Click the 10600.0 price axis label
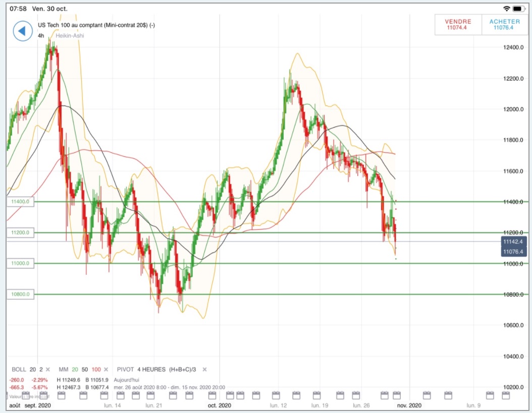The width and height of the screenshot is (532, 413). (513, 325)
